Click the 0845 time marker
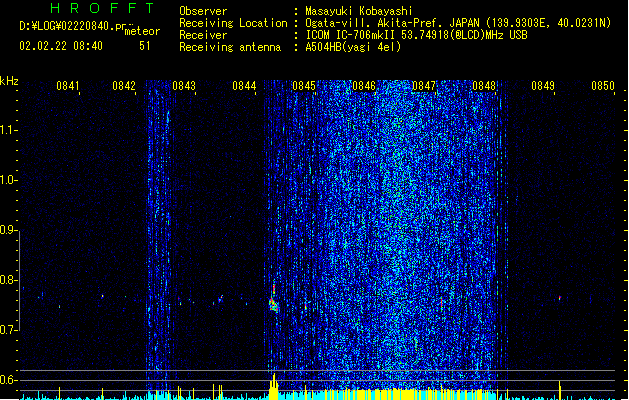 [304, 86]
